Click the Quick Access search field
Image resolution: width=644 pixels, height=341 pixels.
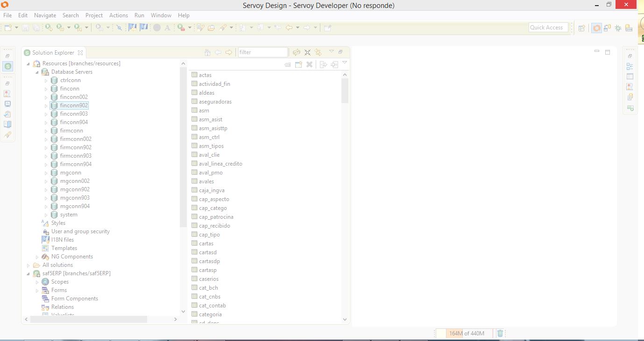pyautogui.click(x=548, y=28)
